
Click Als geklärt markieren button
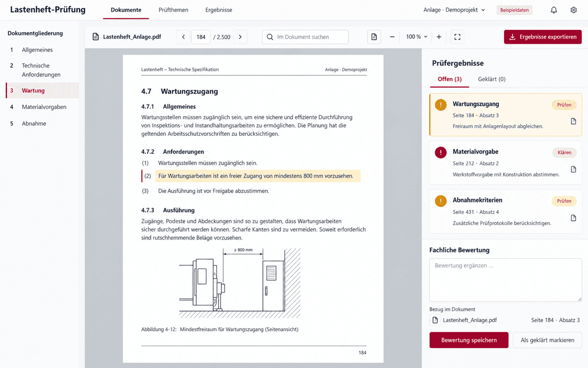pos(547,340)
